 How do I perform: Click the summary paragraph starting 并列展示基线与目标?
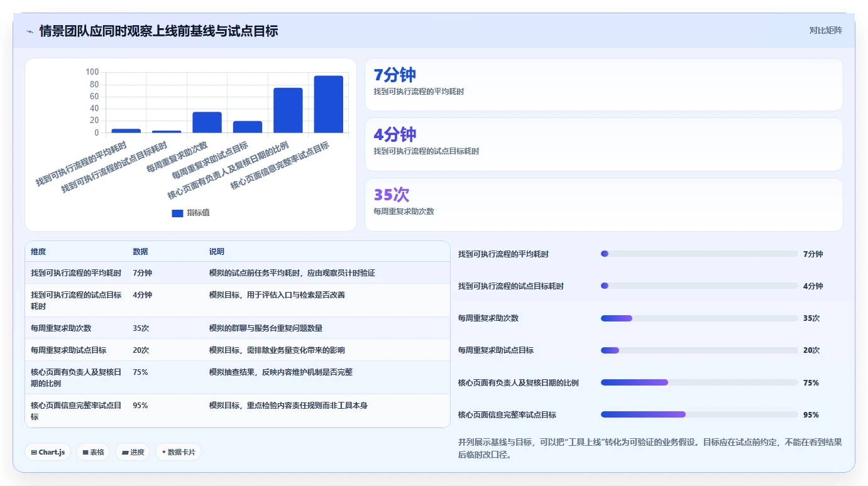click(650, 448)
